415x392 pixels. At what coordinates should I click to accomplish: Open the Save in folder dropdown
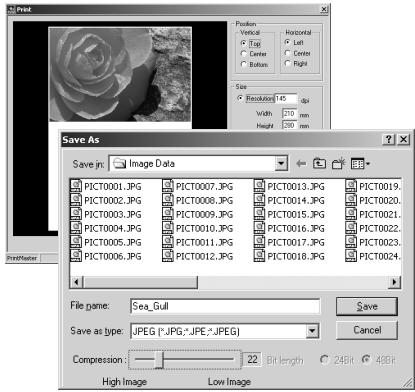coord(281,164)
